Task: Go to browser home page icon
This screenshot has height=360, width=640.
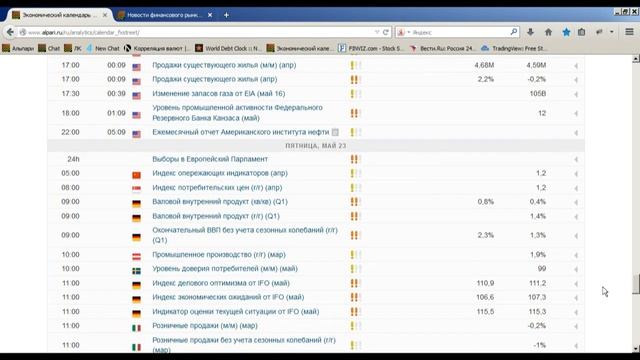Action: coord(548,32)
